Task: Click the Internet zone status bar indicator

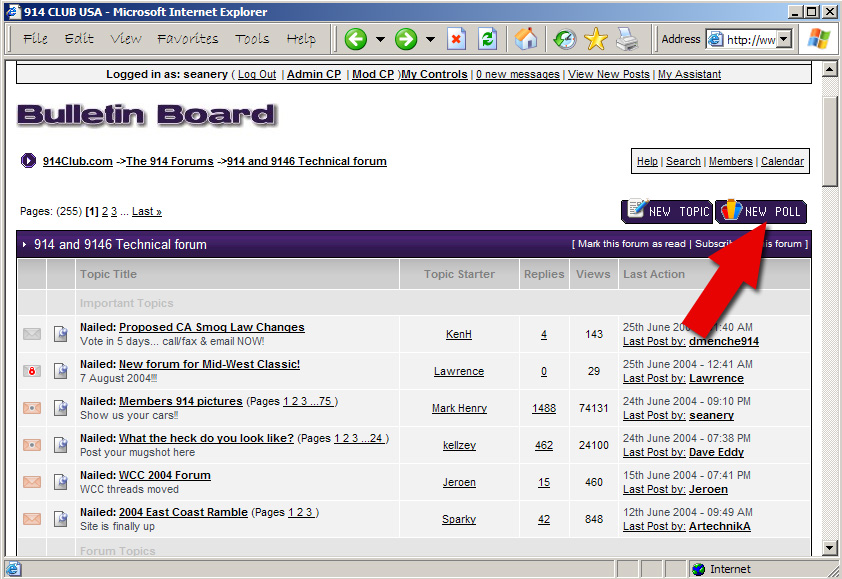Action: (x=721, y=569)
